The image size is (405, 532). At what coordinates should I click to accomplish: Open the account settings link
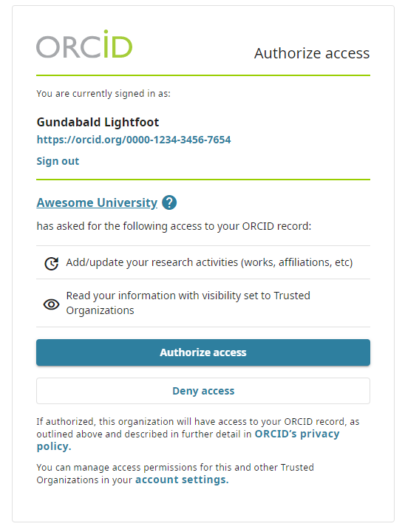click(182, 480)
